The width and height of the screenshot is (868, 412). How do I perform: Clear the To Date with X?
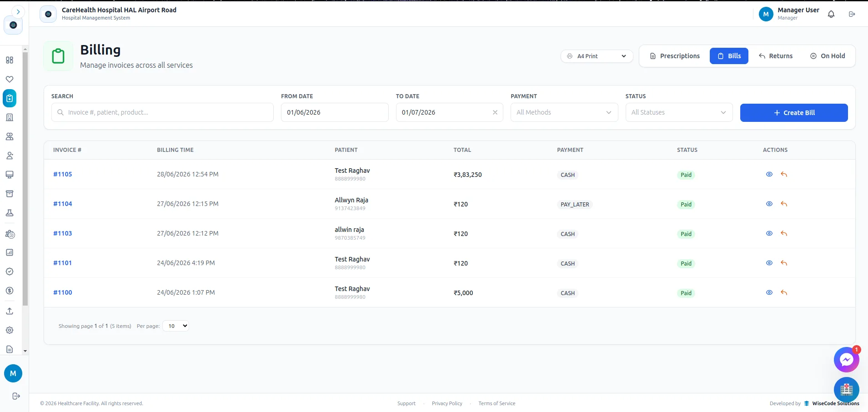495,112
